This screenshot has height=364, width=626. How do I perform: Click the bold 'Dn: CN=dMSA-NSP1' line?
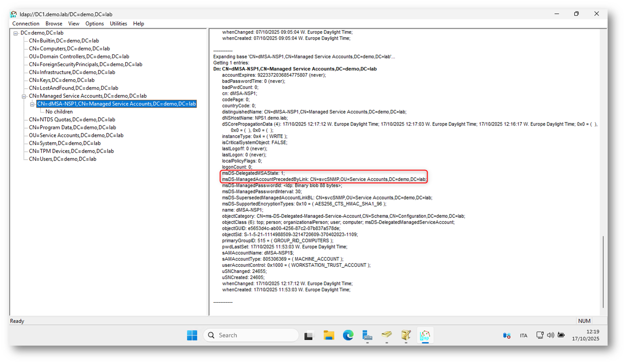(295, 69)
